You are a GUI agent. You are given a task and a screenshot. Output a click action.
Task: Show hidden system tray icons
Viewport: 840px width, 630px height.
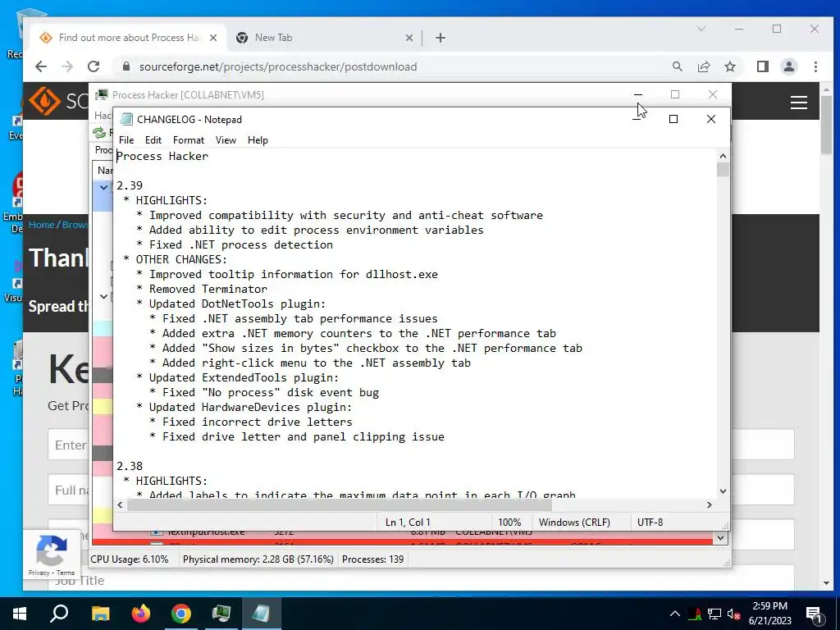pos(675,614)
